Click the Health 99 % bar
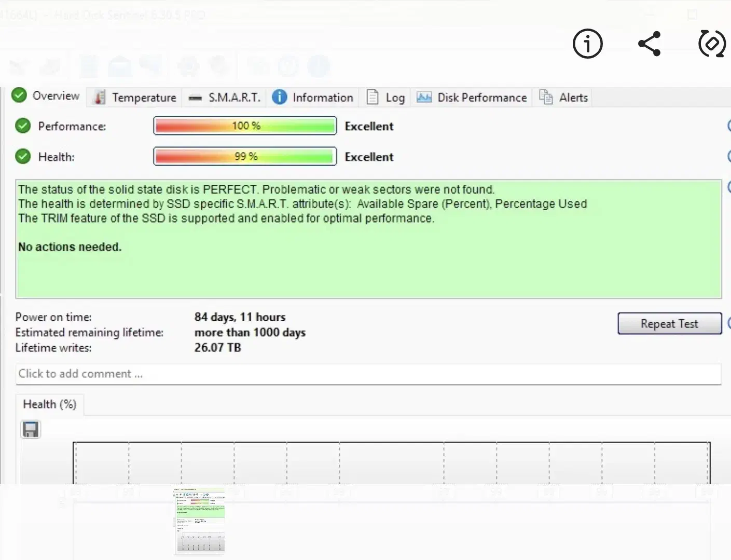The image size is (731, 560). 245,157
